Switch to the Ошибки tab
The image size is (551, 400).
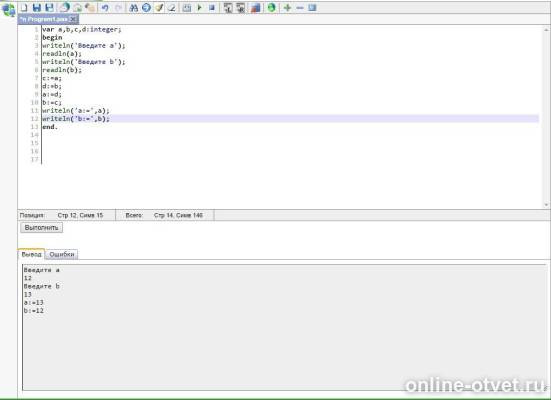(x=62, y=254)
